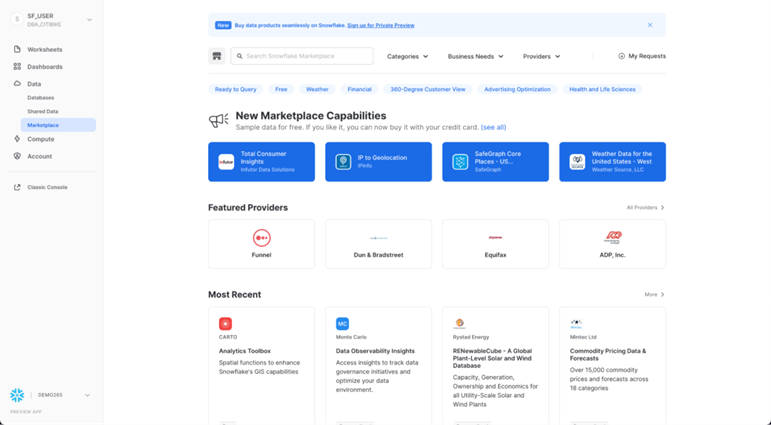Toggle the Weather filter chip
This screenshot has width=771, height=425.
[317, 89]
